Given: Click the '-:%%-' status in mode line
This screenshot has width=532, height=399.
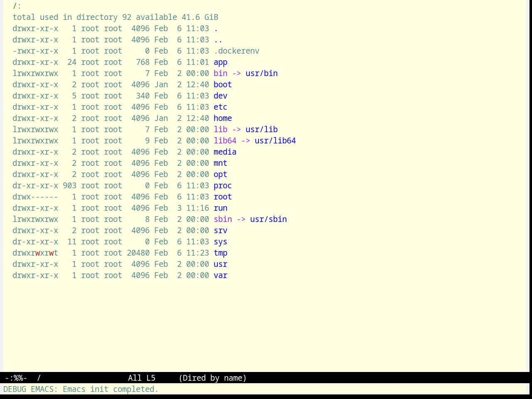Looking at the screenshot, I should (16, 378).
